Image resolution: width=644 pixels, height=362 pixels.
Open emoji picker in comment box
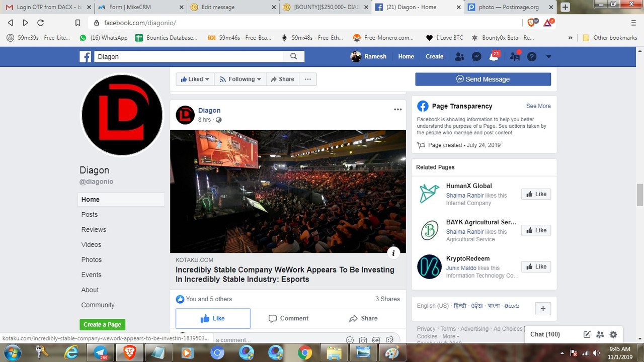coord(350,340)
